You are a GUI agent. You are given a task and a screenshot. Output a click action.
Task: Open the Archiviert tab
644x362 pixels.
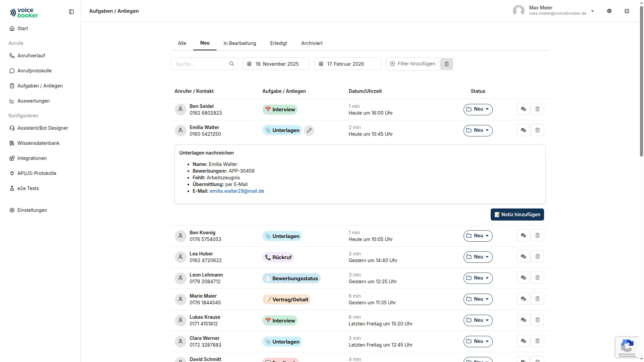311,43
